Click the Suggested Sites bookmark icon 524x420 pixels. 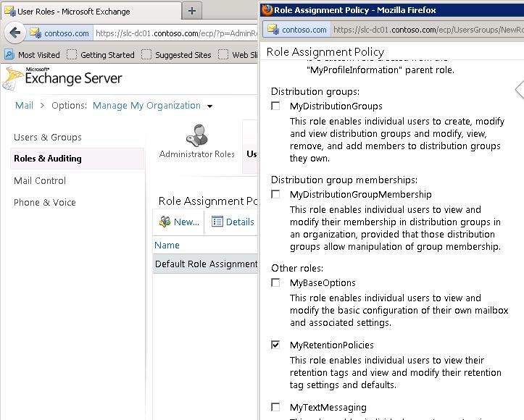[146, 54]
